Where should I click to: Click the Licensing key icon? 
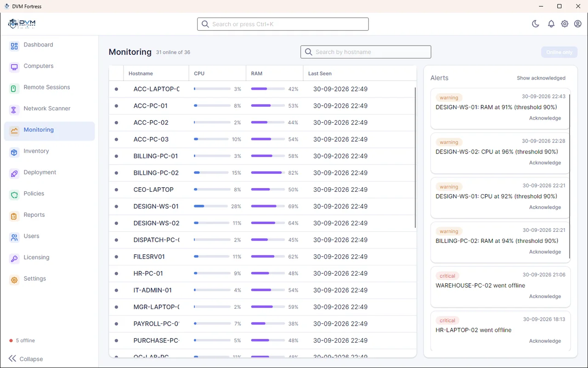(x=14, y=258)
